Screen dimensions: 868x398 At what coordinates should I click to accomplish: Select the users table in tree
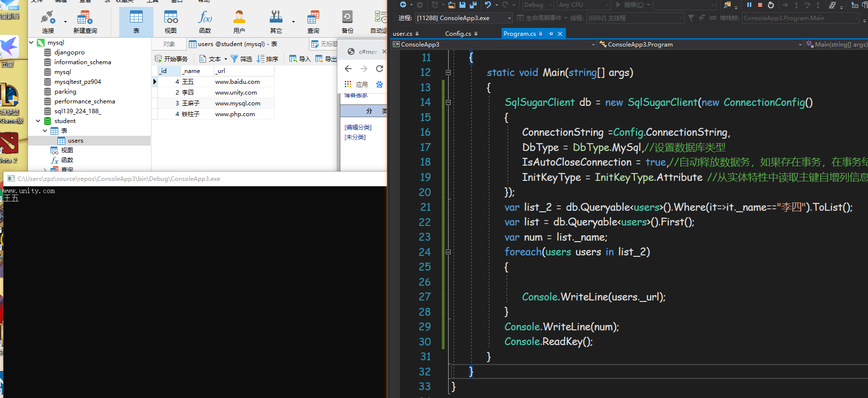(x=76, y=141)
